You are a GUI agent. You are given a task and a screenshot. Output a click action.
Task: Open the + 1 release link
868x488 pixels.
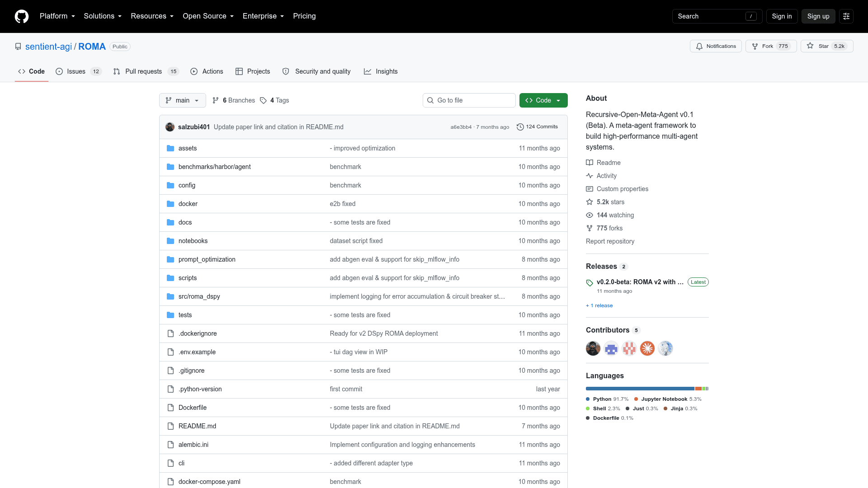click(599, 305)
